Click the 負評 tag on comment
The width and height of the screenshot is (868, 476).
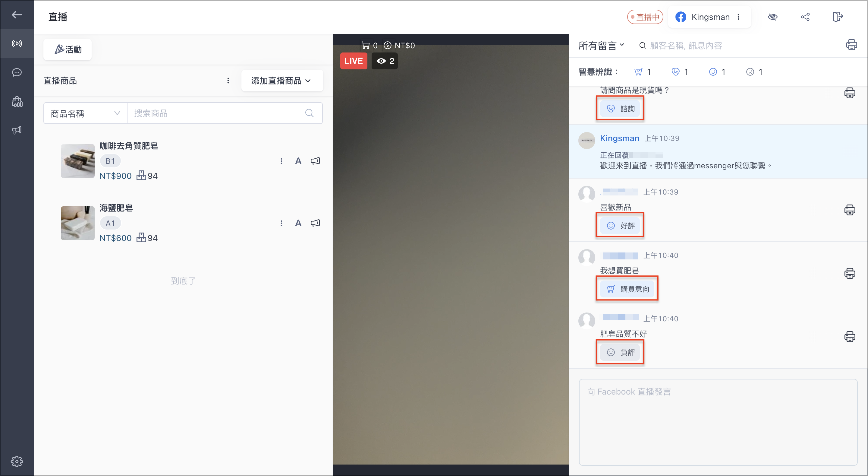(620, 352)
